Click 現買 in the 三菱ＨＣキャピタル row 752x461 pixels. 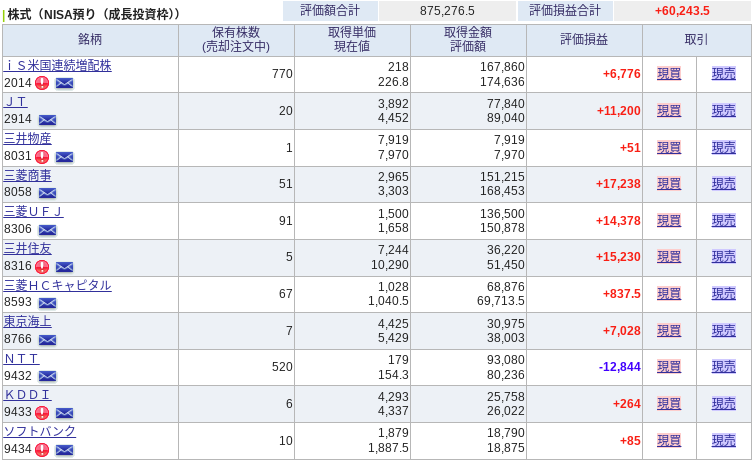tap(669, 294)
